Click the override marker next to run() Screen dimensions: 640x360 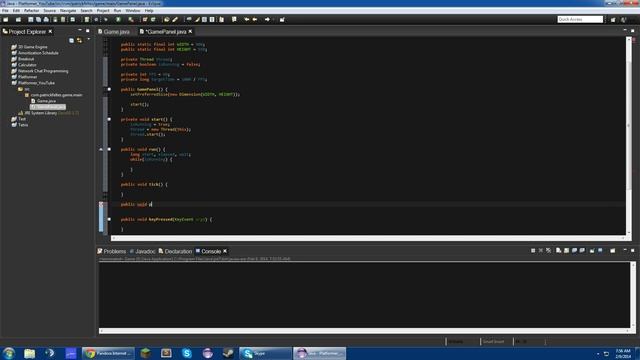(x=101, y=149)
